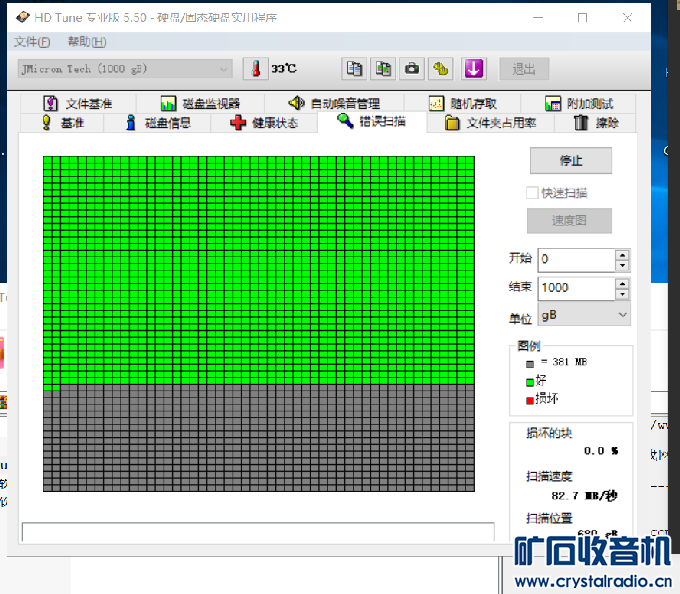The height and width of the screenshot is (594, 680).
Task: Click the 0.0 % damaged blocks value
Action: 601,451
